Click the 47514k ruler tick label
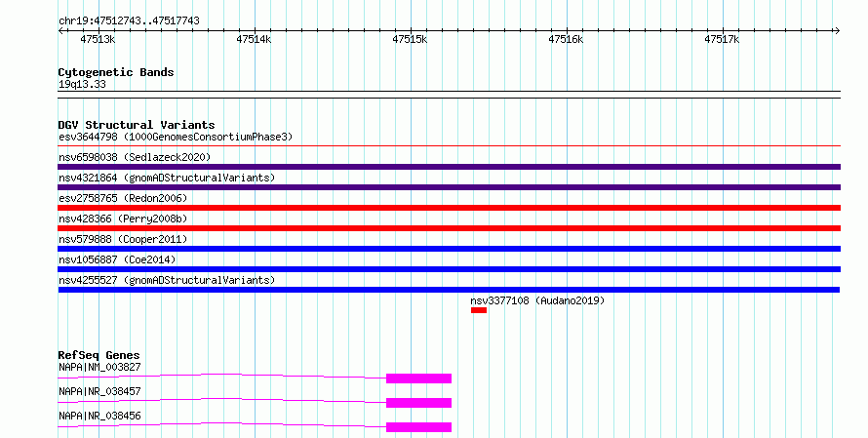Image resolution: width=868 pixels, height=438 pixels. [254, 39]
